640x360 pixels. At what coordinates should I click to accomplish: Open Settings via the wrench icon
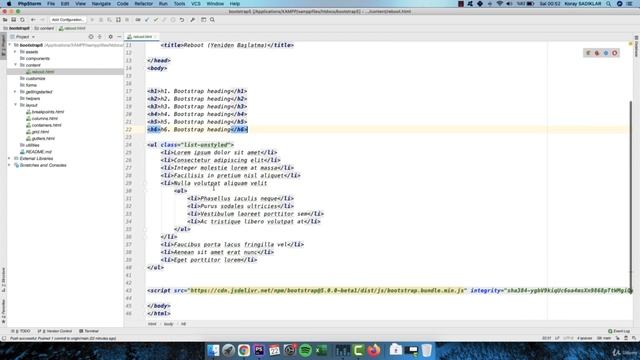coord(193,20)
